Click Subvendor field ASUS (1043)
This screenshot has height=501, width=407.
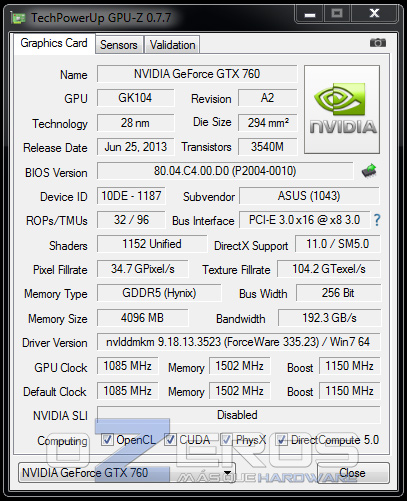point(309,196)
